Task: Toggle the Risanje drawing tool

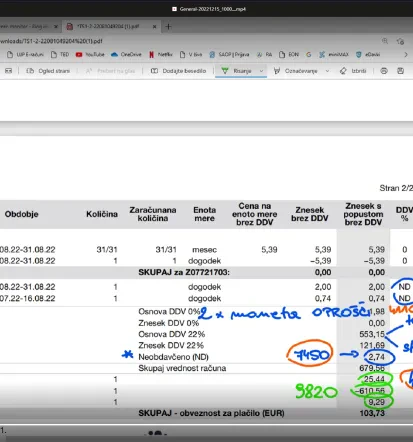Action: (238, 71)
